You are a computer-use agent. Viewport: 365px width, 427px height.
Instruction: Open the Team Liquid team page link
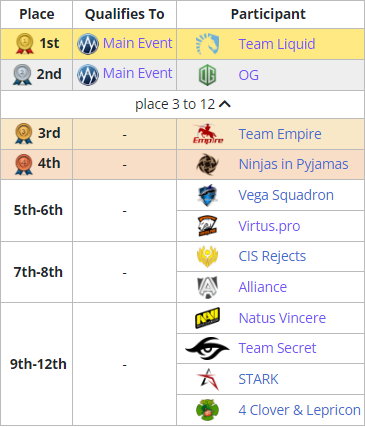(277, 44)
